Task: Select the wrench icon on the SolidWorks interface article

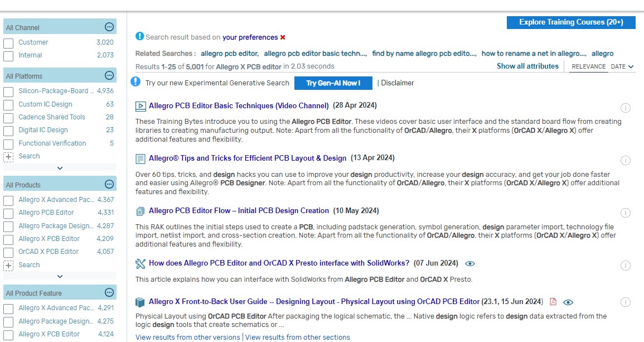Action: [x=141, y=263]
